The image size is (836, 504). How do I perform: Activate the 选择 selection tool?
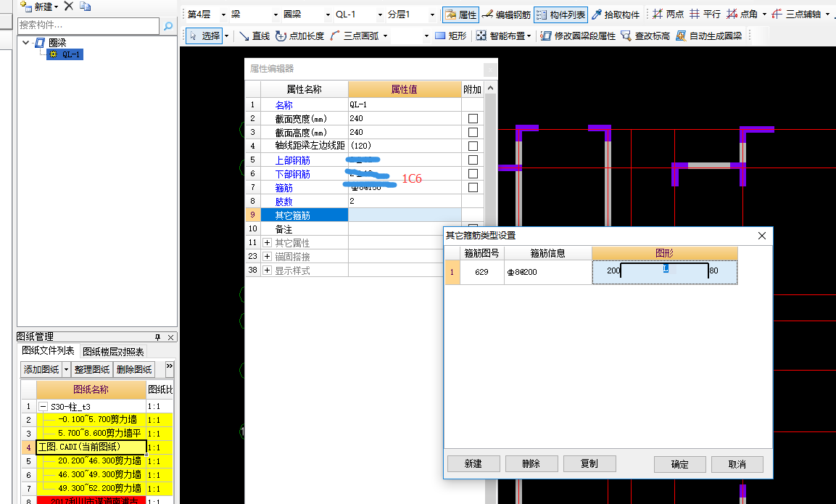204,36
